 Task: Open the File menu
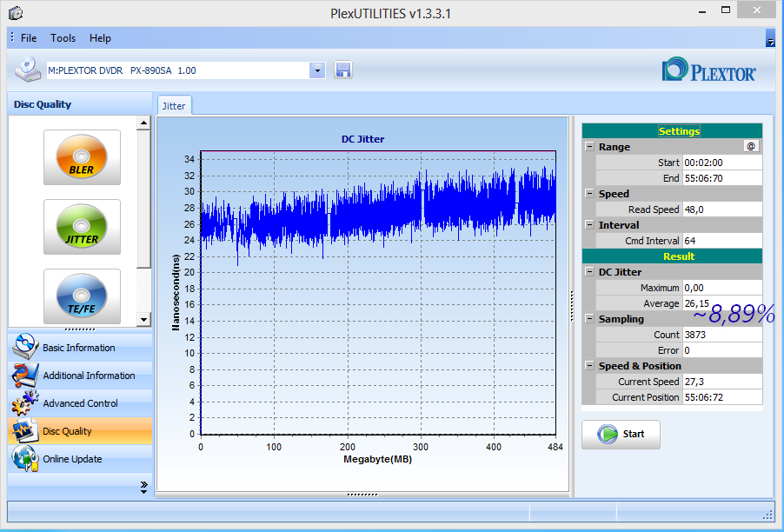point(29,38)
